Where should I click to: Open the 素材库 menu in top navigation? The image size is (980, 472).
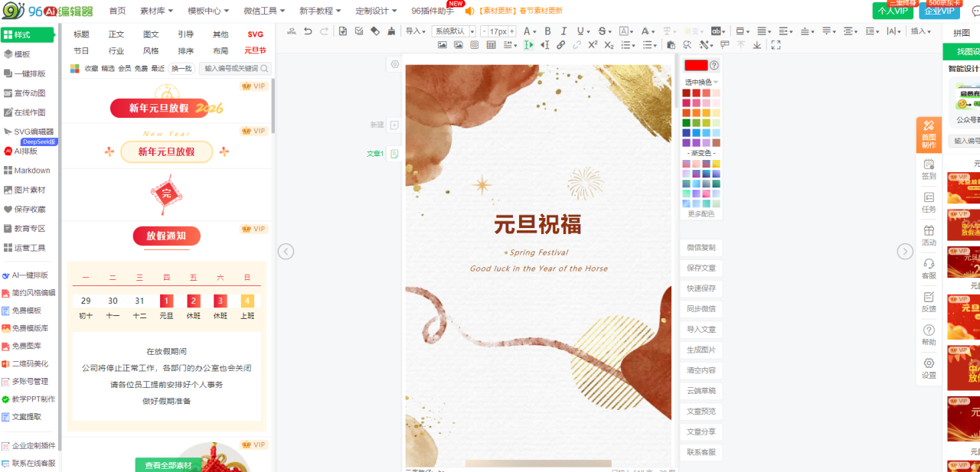pyautogui.click(x=156, y=11)
